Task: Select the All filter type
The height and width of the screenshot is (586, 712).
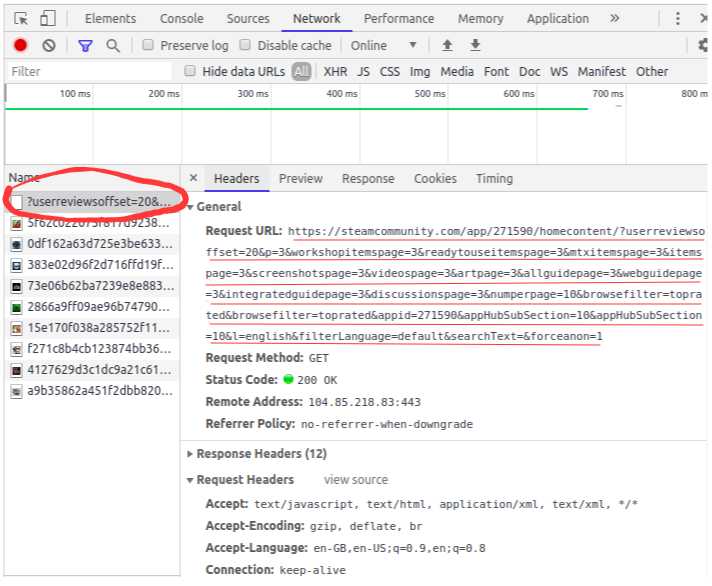Action: pos(302,72)
